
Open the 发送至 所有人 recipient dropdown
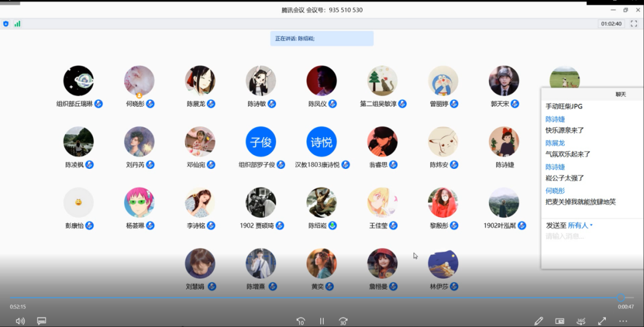click(x=580, y=226)
